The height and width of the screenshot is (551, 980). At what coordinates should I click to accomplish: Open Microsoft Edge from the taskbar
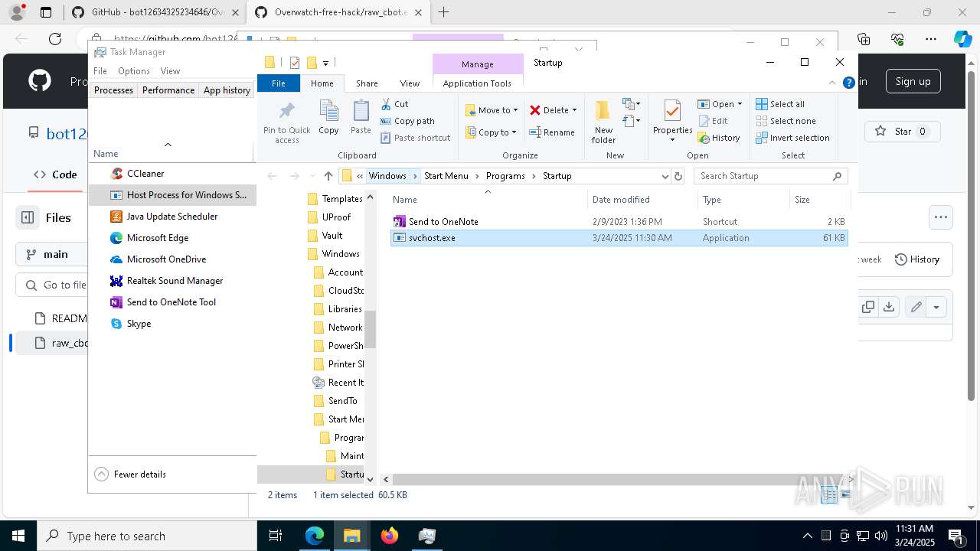[x=315, y=536]
